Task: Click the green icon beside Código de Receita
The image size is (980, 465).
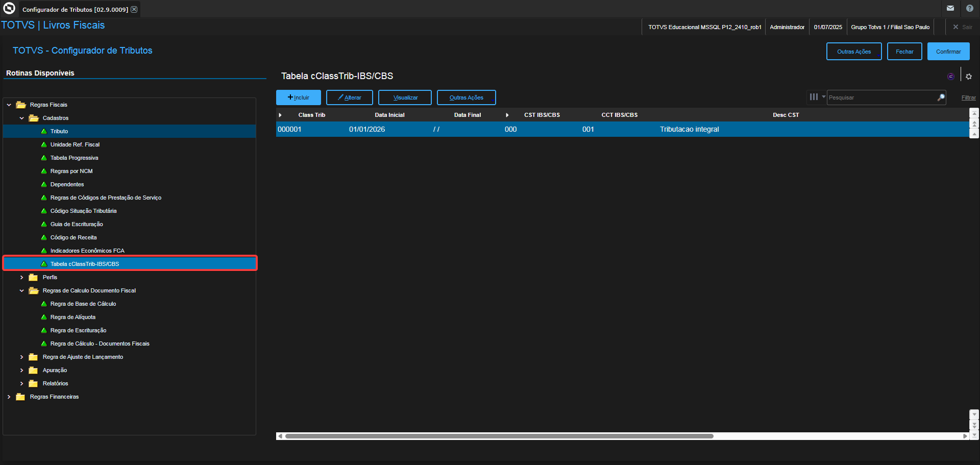Action: (x=44, y=237)
